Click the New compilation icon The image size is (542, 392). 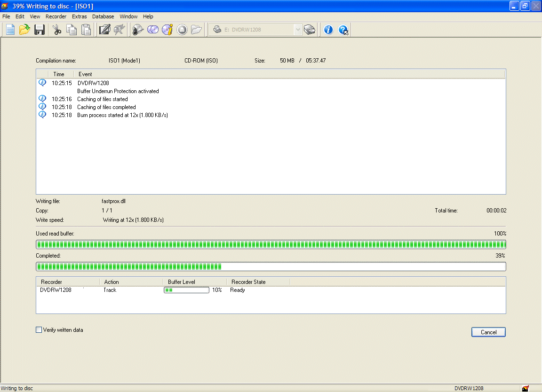(10, 30)
